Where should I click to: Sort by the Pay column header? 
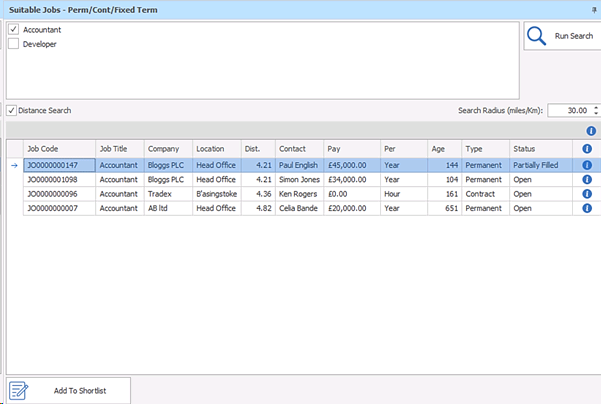point(351,149)
